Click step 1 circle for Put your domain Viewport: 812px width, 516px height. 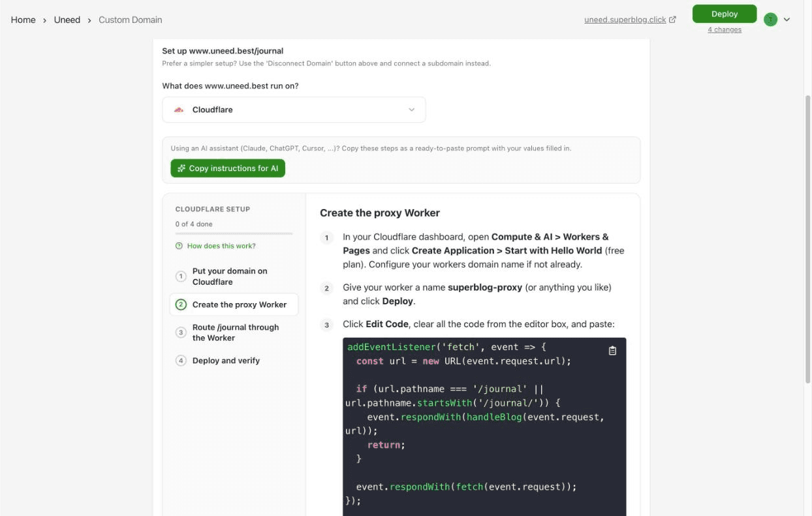(181, 276)
